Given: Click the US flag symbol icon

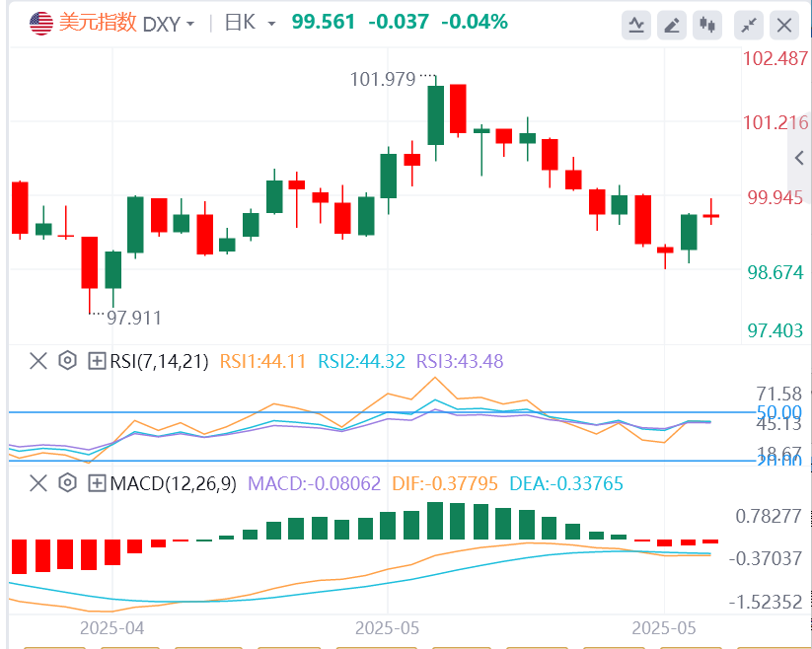Looking at the screenshot, I should [40, 24].
